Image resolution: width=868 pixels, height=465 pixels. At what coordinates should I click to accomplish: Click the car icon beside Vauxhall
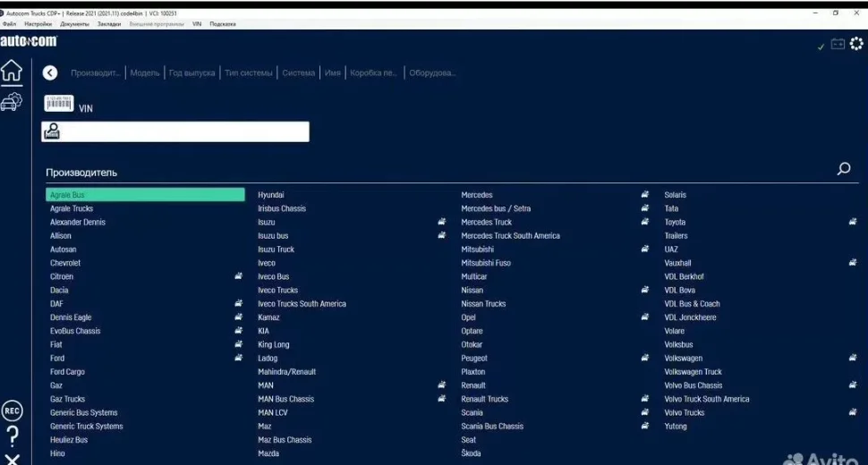[853, 262]
